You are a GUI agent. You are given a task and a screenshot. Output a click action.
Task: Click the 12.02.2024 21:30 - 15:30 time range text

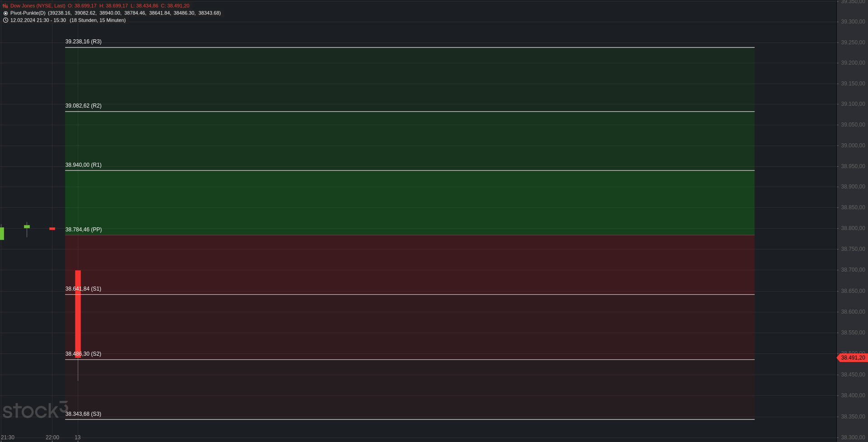click(x=38, y=20)
